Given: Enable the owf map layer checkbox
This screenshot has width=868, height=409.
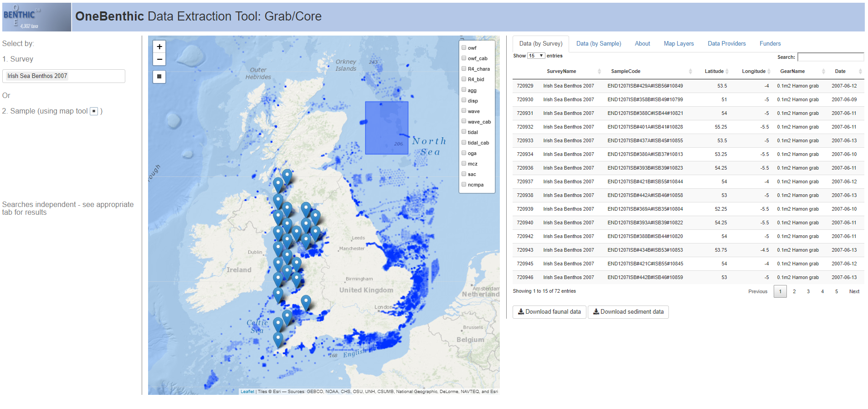Looking at the screenshot, I should (x=464, y=47).
